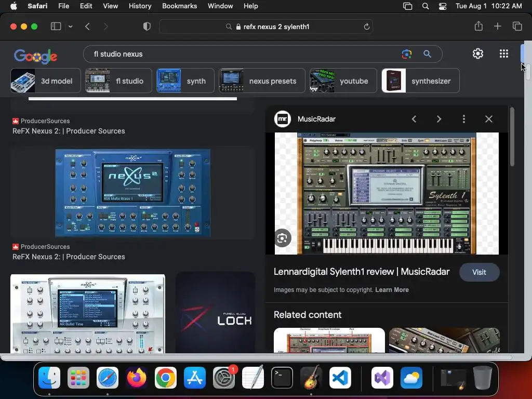Open the first related content synth diagram

pyautogui.click(x=329, y=340)
